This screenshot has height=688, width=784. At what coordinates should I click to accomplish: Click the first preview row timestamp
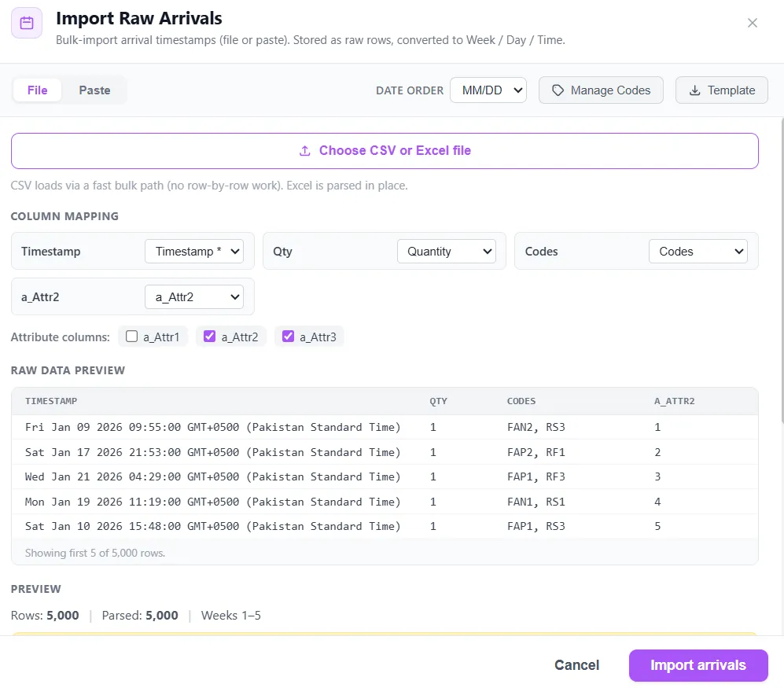213,428
